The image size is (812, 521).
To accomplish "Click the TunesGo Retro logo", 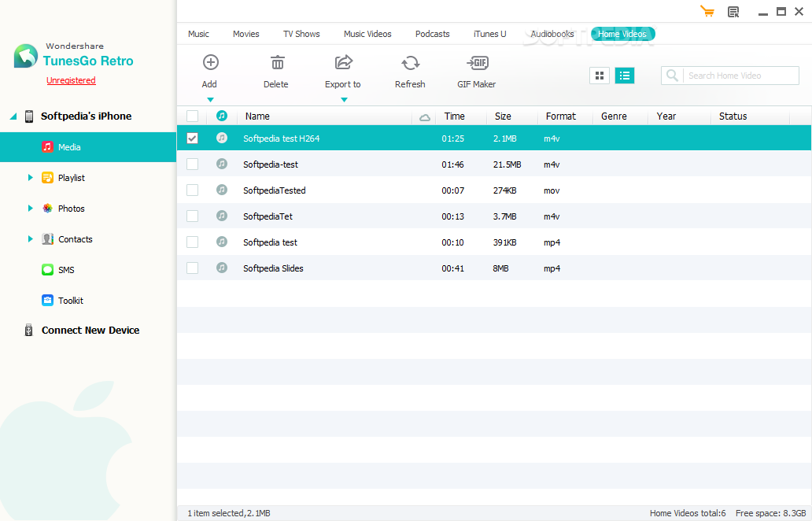I will (x=26, y=56).
